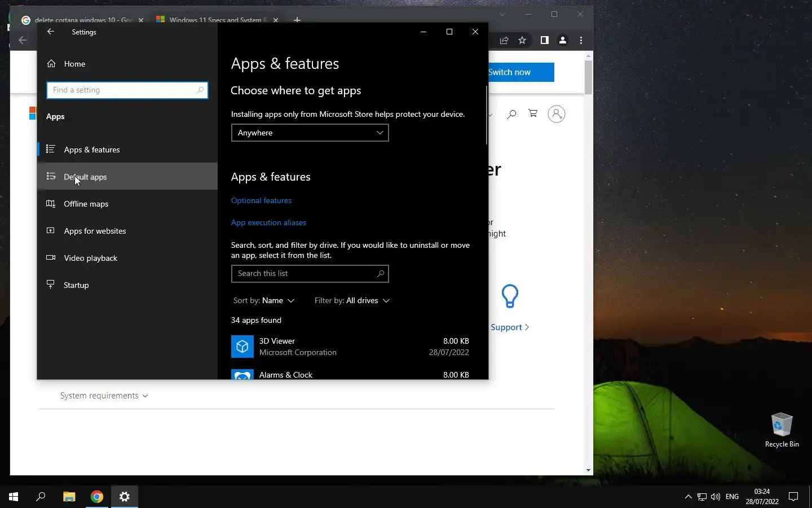
Task: Click network icon in system tray
Action: pos(702,497)
